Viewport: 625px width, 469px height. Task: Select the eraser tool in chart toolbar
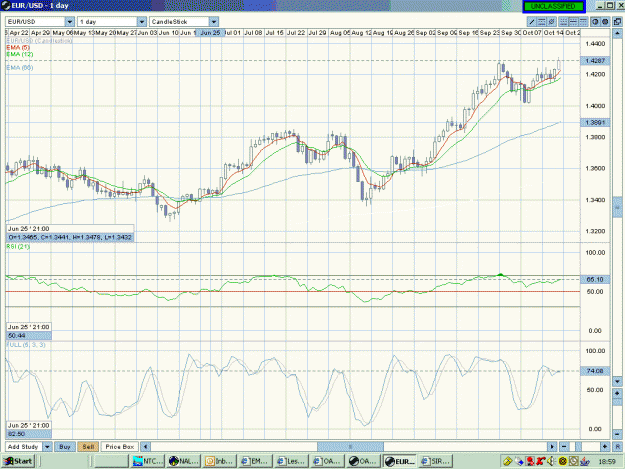click(x=552, y=22)
